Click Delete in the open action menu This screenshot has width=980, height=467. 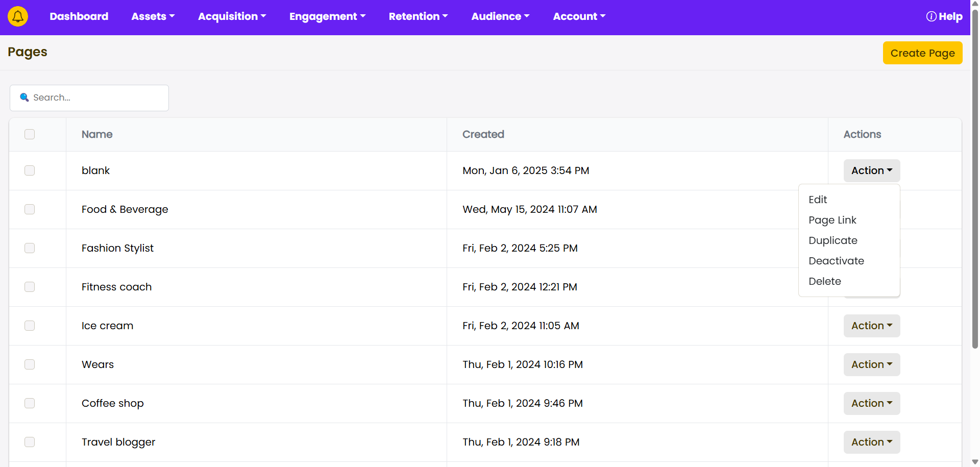point(824,281)
